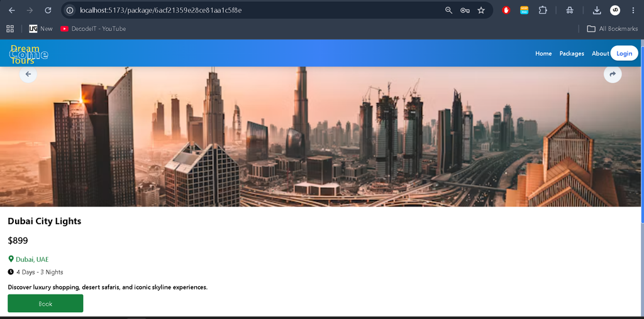
Task: Open the zoom magnifier in address bar
Action: [448, 10]
